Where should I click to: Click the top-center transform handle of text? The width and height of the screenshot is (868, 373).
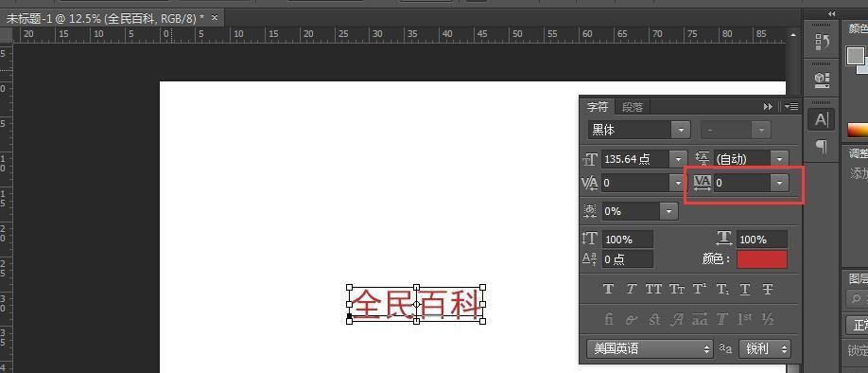pos(416,287)
